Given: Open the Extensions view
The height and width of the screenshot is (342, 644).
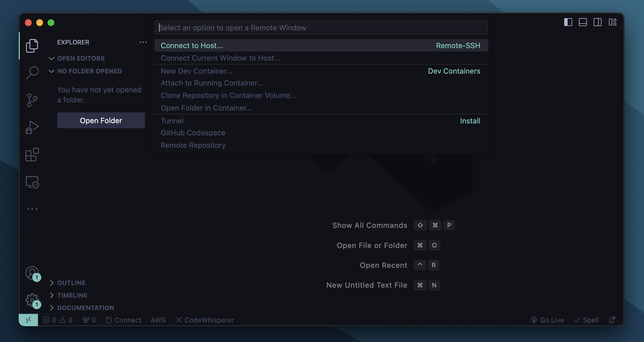Looking at the screenshot, I should (x=32, y=154).
